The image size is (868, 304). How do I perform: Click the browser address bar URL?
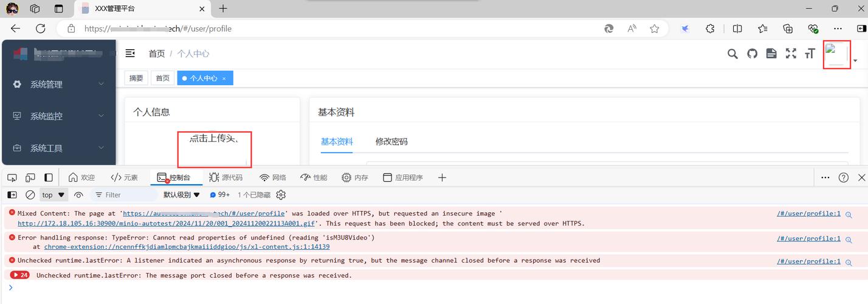[x=158, y=29]
